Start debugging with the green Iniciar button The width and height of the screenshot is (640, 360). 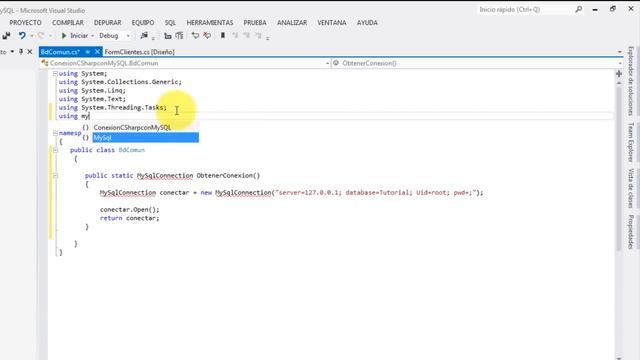pyautogui.click(x=75, y=36)
